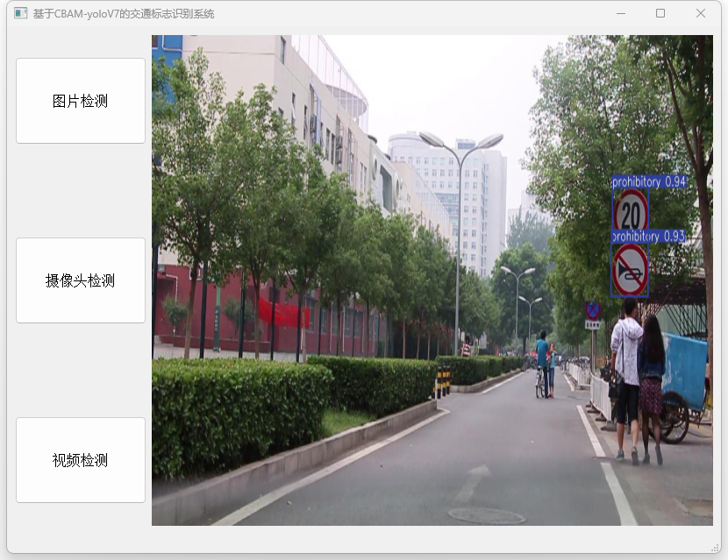Click the 基于CBAM-yoloV7的交通标志识别系统 window title
728x560 pixels.
(124, 14)
